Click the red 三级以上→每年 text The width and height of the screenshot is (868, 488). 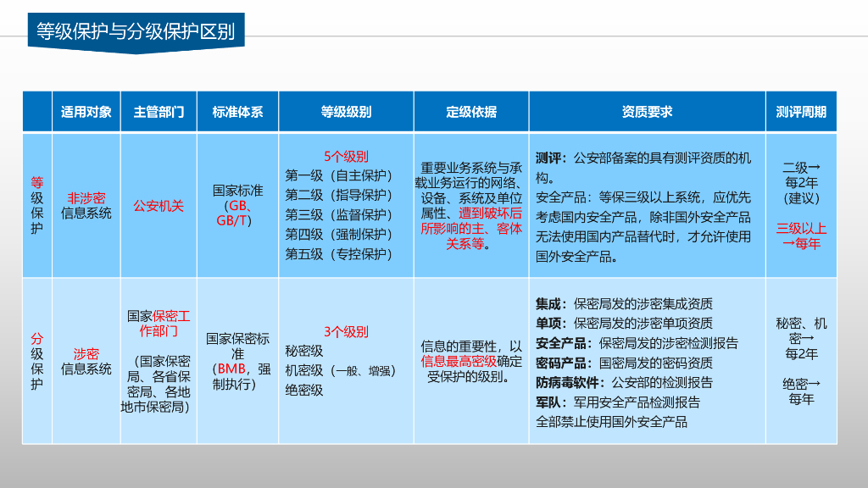pyautogui.click(x=801, y=236)
